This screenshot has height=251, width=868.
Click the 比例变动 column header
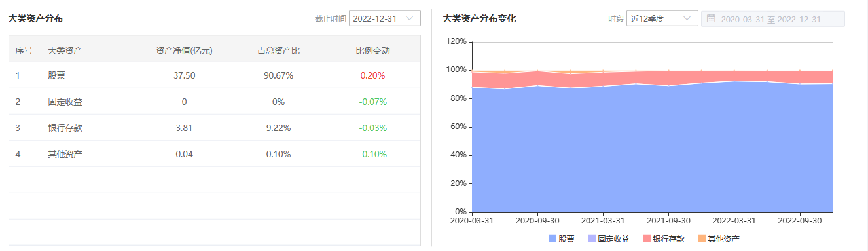click(372, 50)
